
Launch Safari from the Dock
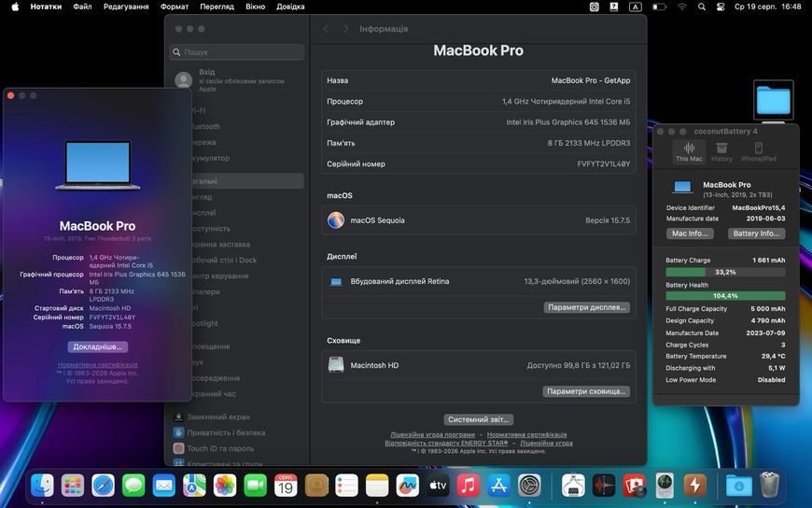103,486
